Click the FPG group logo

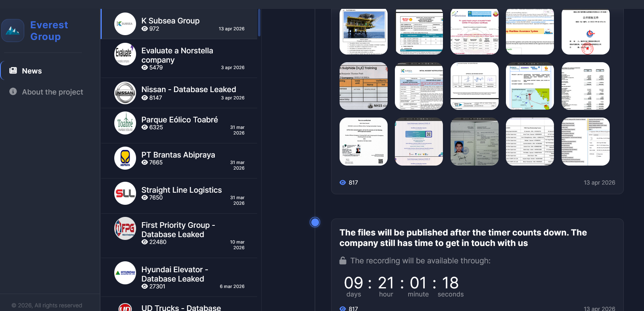[125, 229]
